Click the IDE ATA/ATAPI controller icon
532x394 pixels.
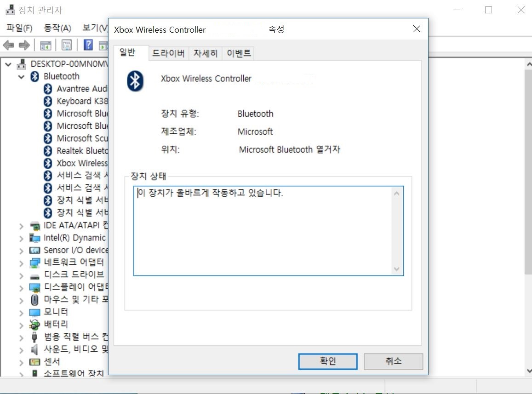coord(34,226)
